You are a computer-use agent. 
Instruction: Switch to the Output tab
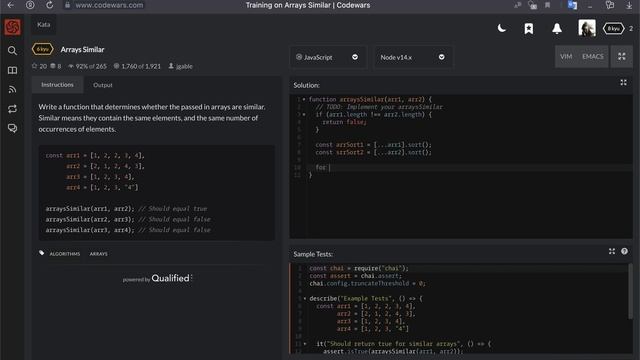click(x=102, y=85)
